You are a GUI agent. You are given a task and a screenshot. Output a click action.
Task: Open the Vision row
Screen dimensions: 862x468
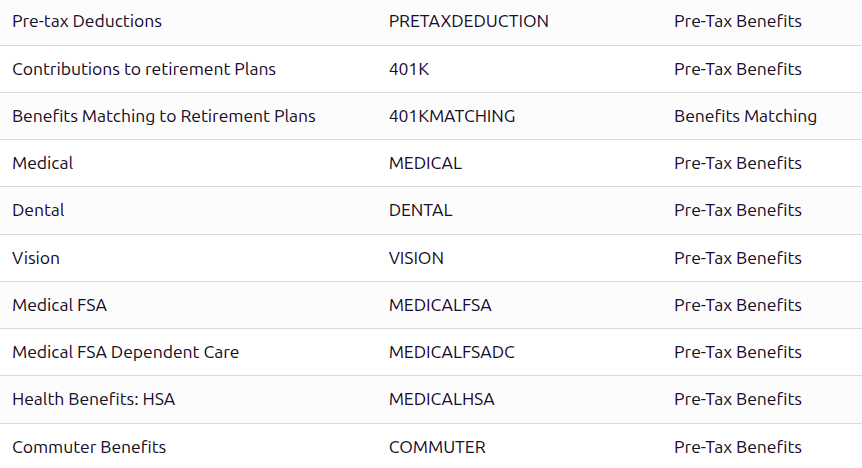click(x=36, y=258)
